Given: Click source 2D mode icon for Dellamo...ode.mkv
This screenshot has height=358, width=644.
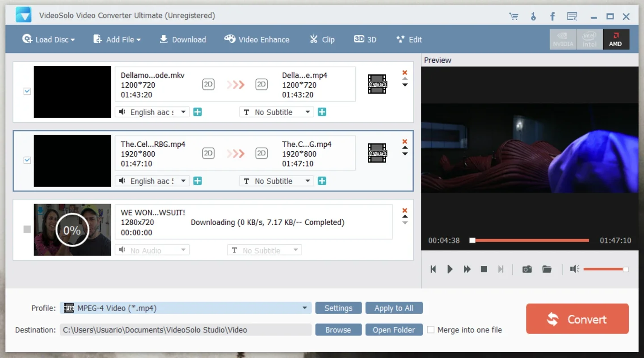Looking at the screenshot, I should click(x=208, y=84).
